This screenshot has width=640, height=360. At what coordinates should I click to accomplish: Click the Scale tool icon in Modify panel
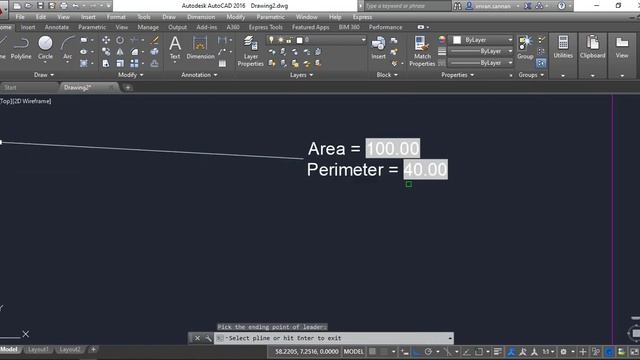[120, 63]
